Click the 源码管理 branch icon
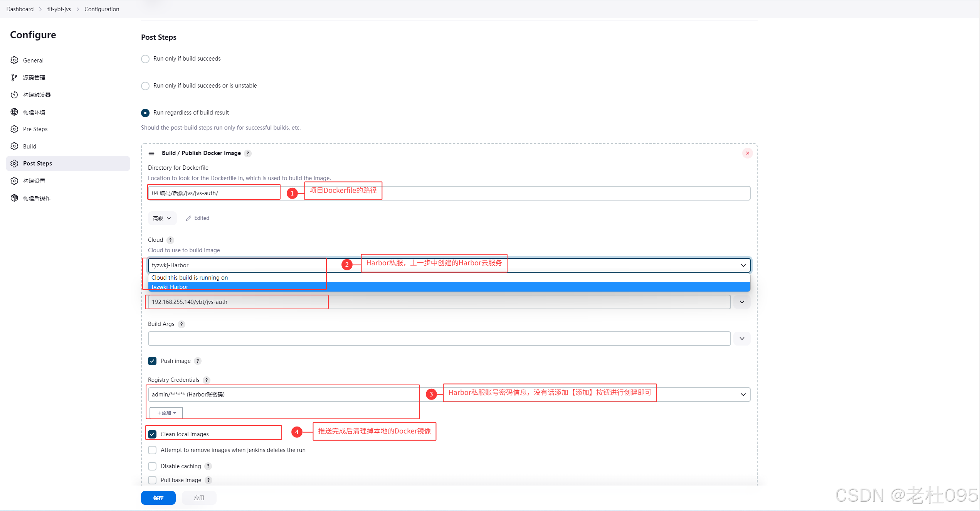Screen dimensions: 980x511 coord(14,78)
